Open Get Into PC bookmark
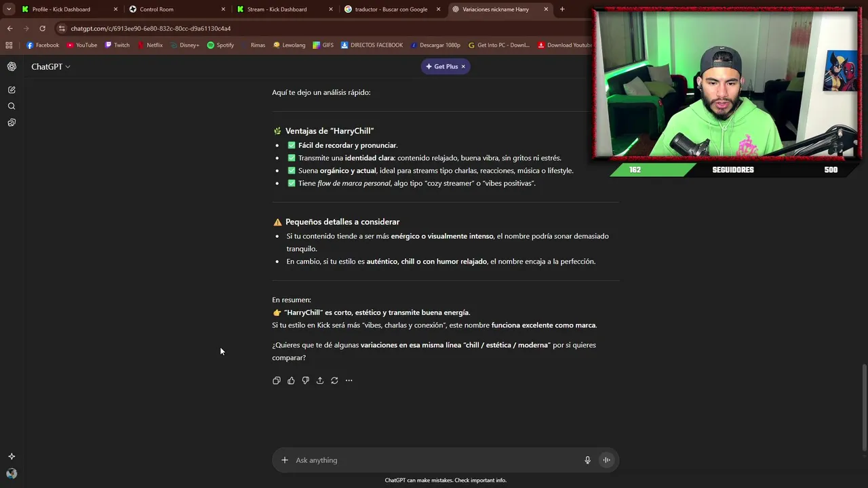This screenshot has height=488, width=868. click(x=498, y=45)
